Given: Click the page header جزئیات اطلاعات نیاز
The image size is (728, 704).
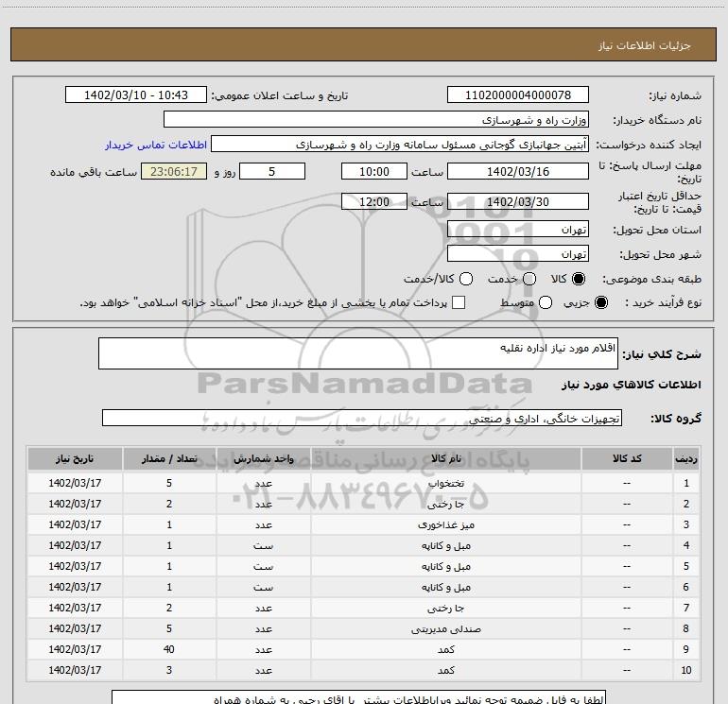Looking at the screenshot, I should click(645, 45).
